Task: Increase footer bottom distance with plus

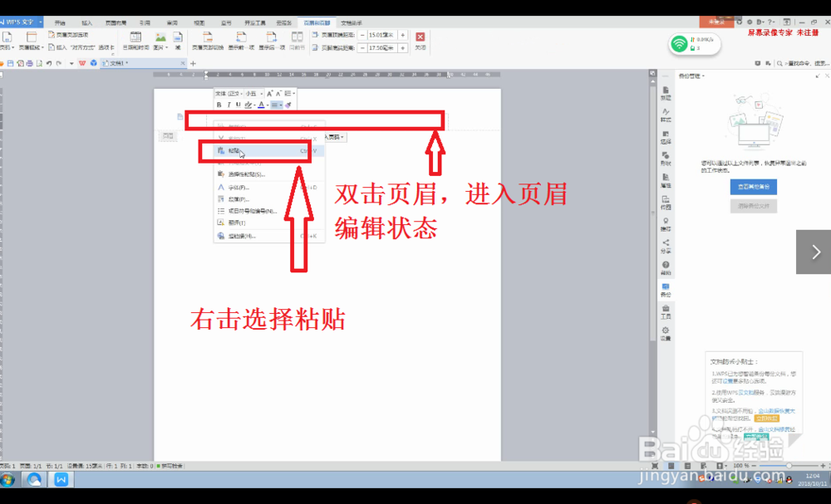Action: (x=403, y=47)
